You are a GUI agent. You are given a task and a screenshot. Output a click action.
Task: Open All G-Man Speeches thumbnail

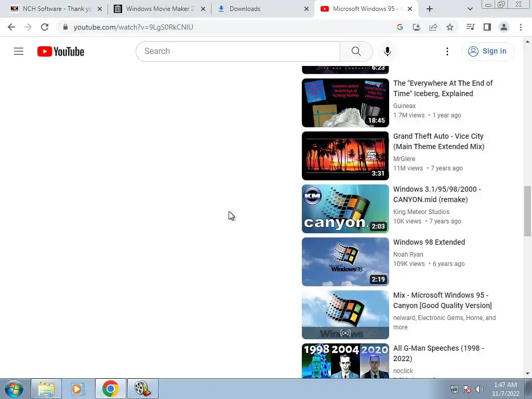tap(345, 361)
